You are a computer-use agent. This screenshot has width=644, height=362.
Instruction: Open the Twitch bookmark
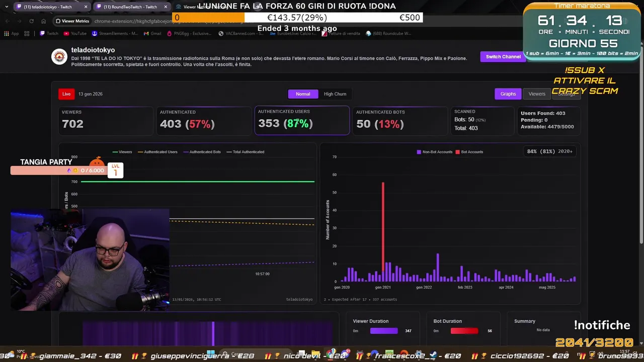click(49, 34)
